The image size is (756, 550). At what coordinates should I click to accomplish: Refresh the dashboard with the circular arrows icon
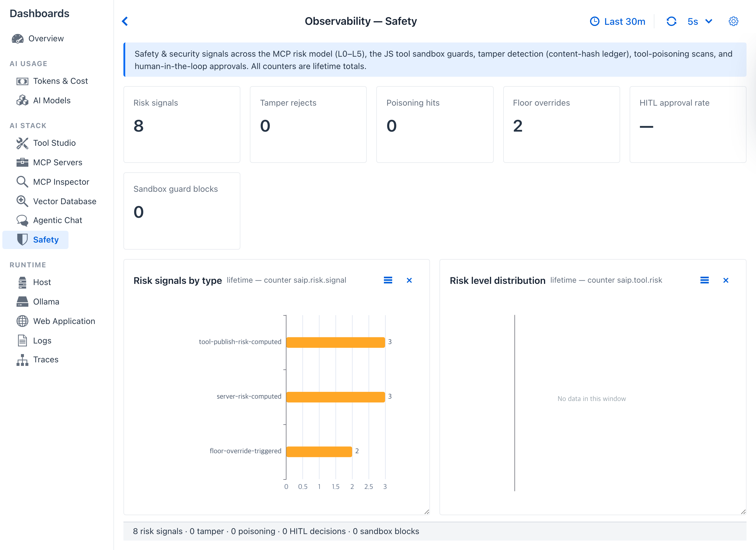[x=671, y=21]
